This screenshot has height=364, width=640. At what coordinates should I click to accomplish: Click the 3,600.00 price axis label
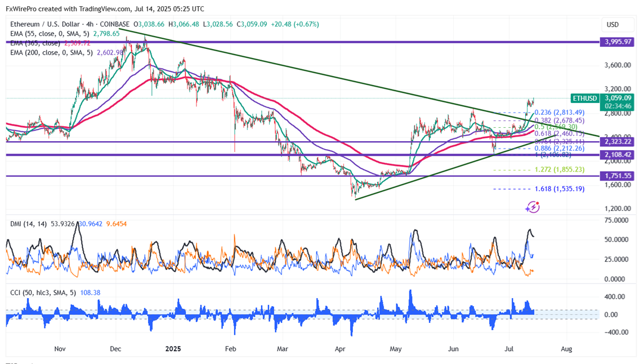click(617, 65)
